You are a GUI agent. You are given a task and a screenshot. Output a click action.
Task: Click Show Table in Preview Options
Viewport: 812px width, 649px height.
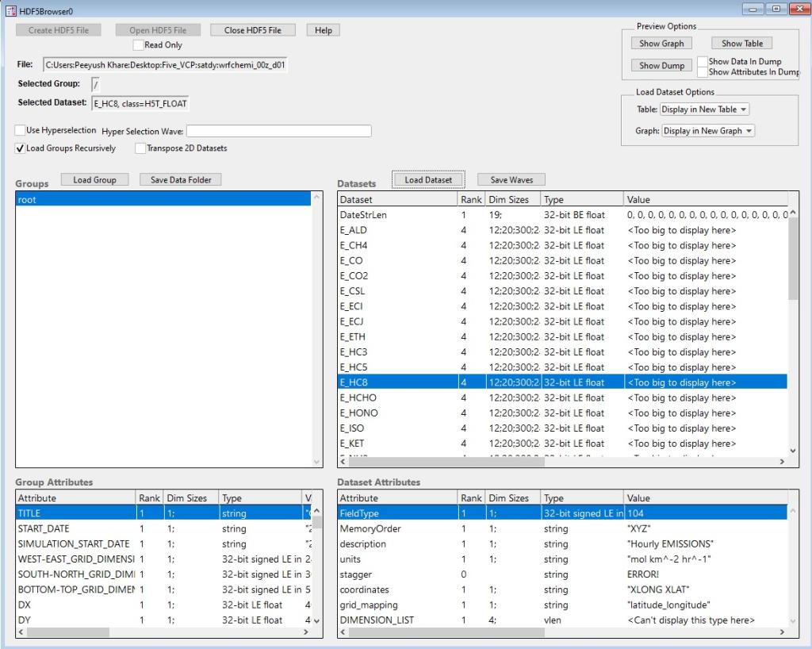point(741,43)
